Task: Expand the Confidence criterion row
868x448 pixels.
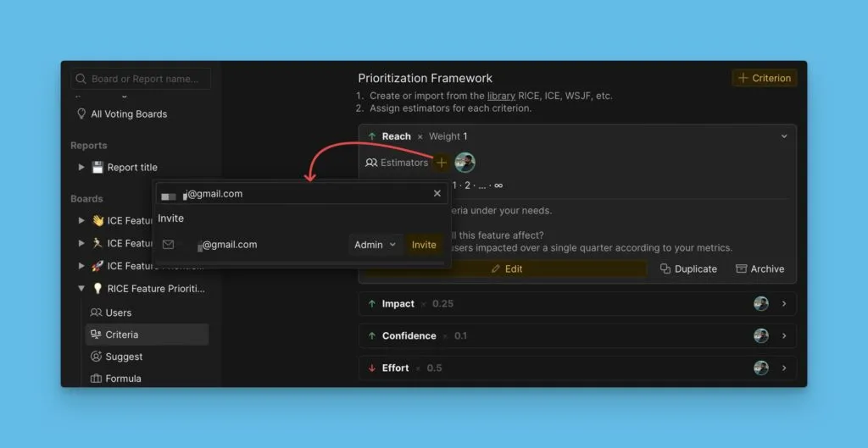Action: 784,336
